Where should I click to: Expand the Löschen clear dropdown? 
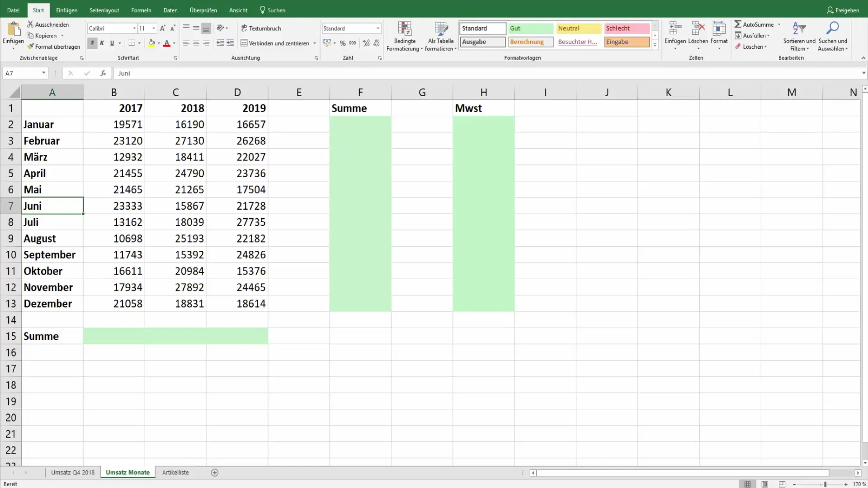click(x=765, y=47)
